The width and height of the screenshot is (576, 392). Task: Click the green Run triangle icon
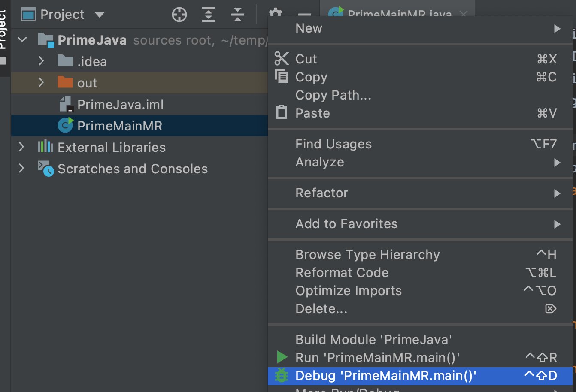click(x=282, y=357)
